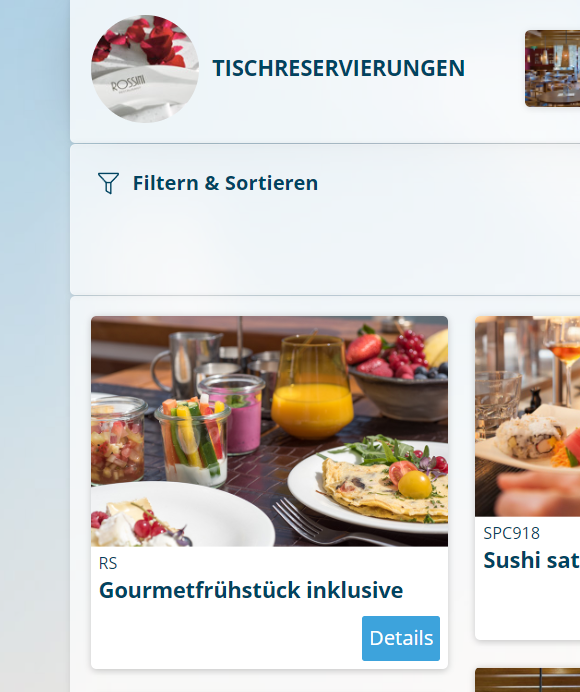Select the RS code label
Screen dimensions: 580x692
tap(108, 564)
